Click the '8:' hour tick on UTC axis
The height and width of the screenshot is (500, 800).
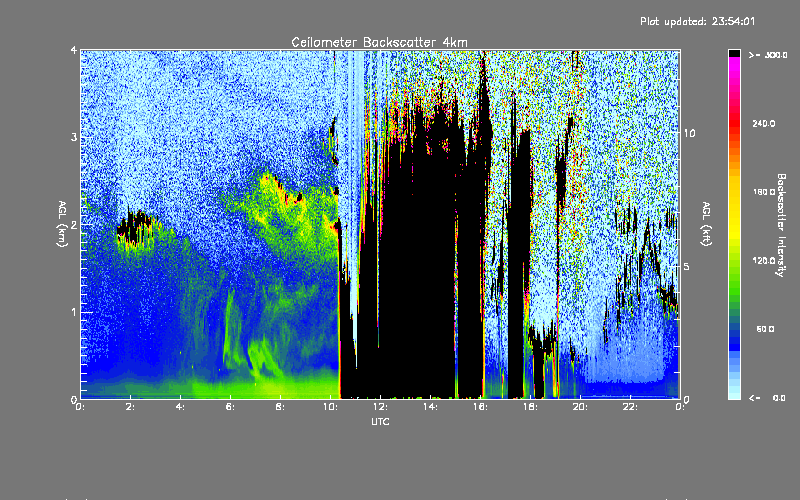pyautogui.click(x=280, y=407)
